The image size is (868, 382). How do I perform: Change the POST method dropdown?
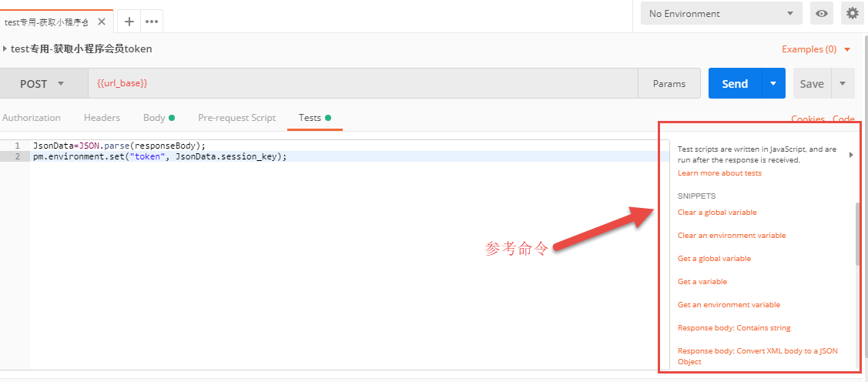click(42, 84)
